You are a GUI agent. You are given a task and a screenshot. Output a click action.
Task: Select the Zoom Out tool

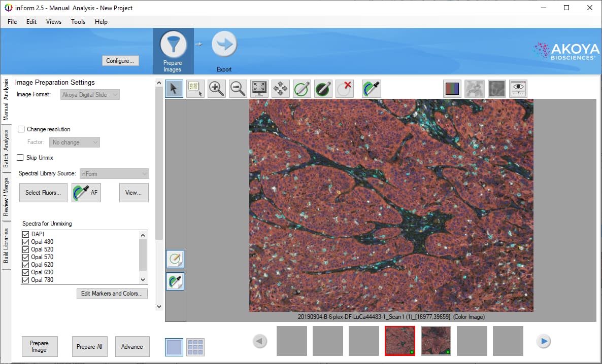pyautogui.click(x=237, y=89)
